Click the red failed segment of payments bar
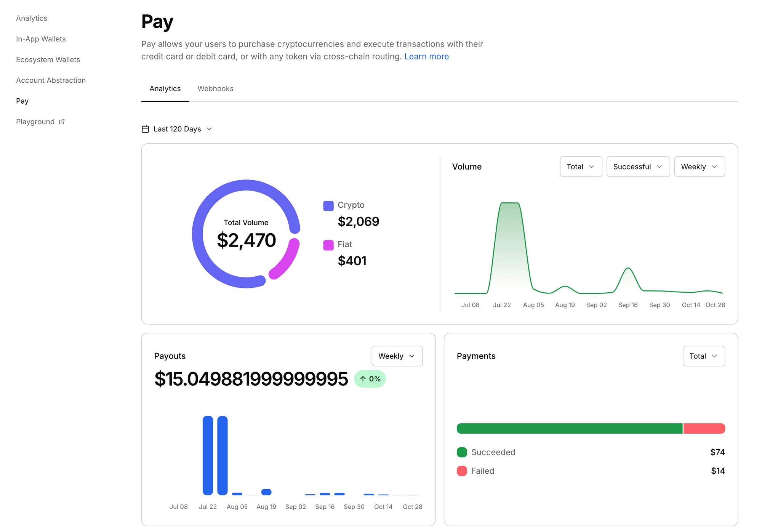 (x=704, y=428)
